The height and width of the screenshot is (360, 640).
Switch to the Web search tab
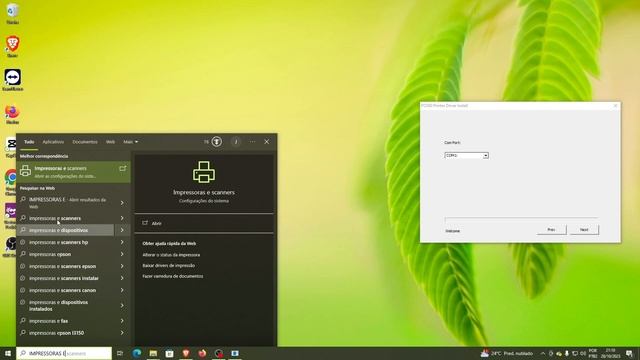click(110, 142)
